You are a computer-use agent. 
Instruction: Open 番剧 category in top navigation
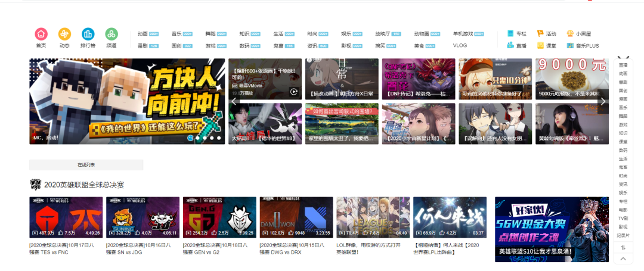point(143,45)
